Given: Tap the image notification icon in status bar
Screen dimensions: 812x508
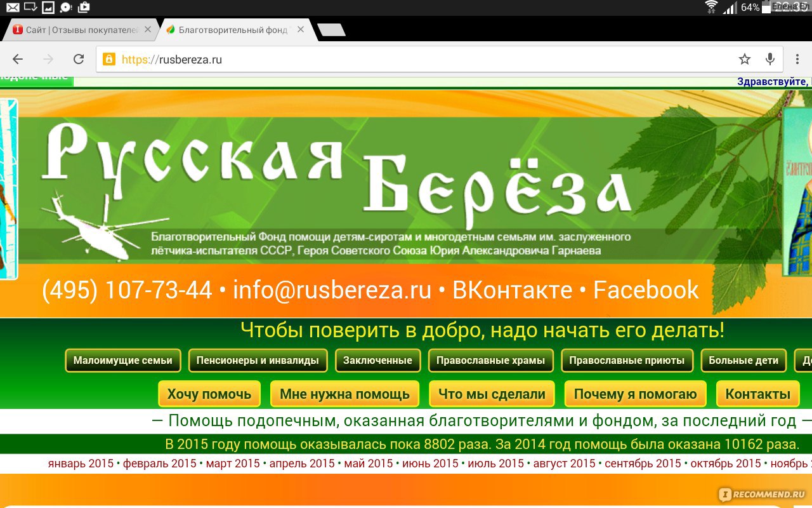Looking at the screenshot, I should click(48, 8).
